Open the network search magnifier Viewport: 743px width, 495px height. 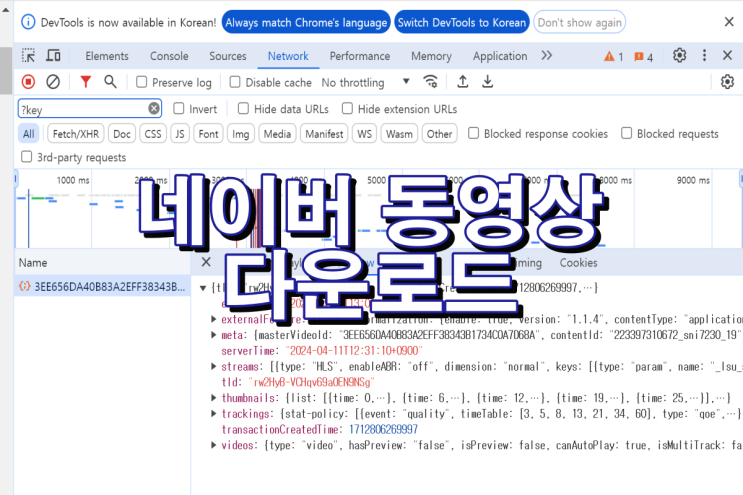click(x=110, y=82)
